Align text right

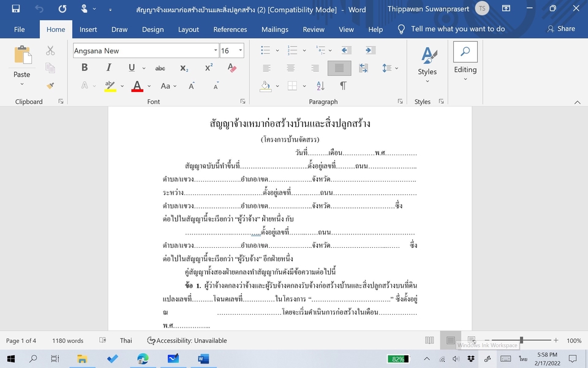[315, 68]
